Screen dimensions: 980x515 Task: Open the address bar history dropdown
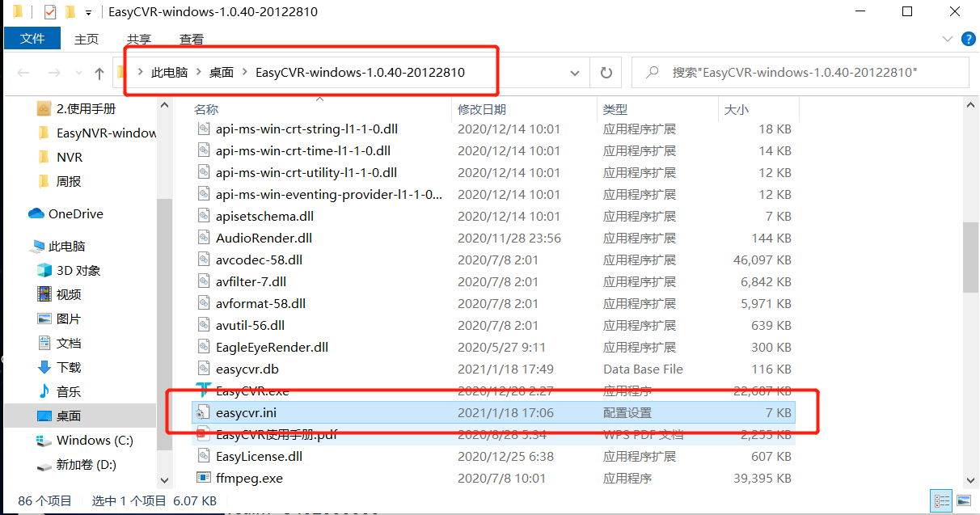tap(575, 73)
